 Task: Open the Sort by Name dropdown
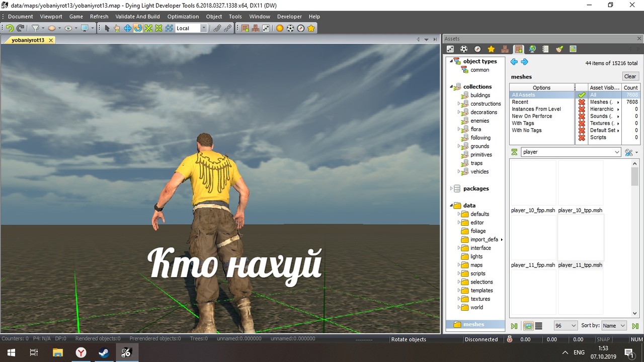(614, 326)
